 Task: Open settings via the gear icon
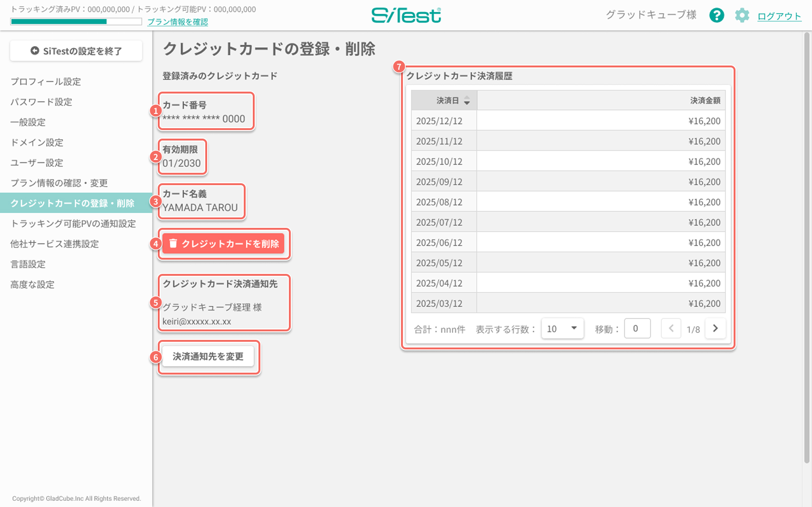(742, 15)
